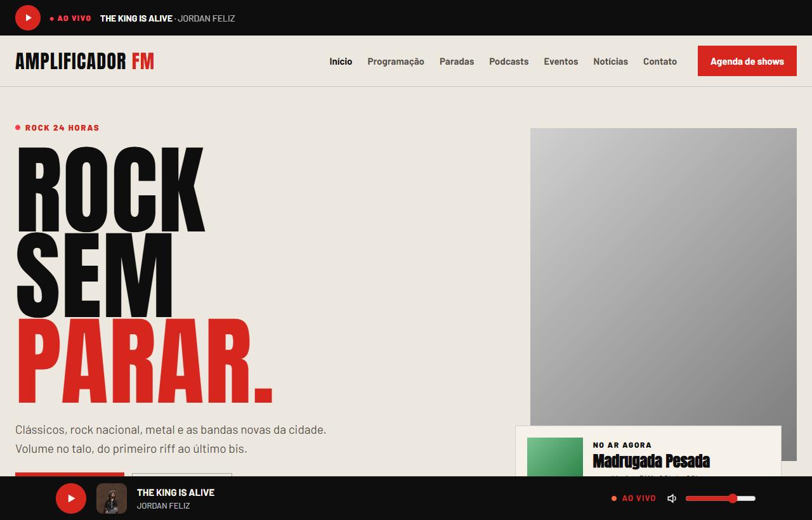
Task: Click the AO VIVO indicator in the bottom player
Action: (x=634, y=498)
